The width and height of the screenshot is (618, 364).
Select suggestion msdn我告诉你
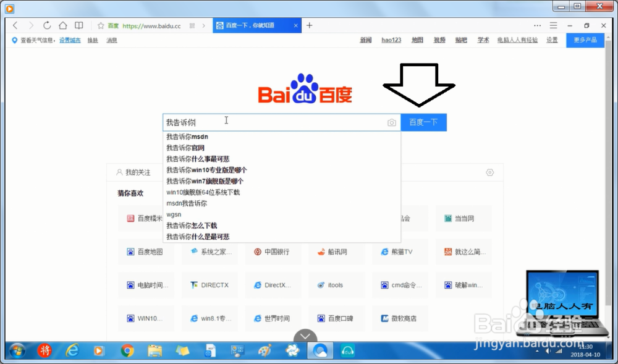(x=282, y=203)
